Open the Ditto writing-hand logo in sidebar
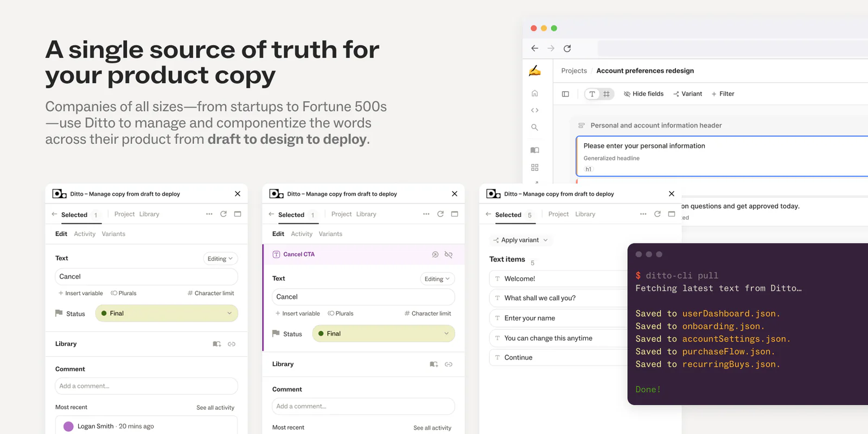 coord(535,71)
